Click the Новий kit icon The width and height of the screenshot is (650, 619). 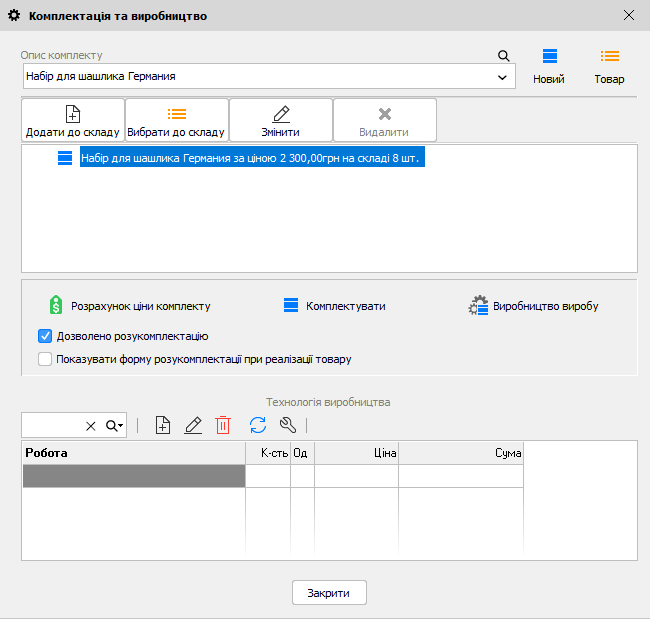point(549,66)
